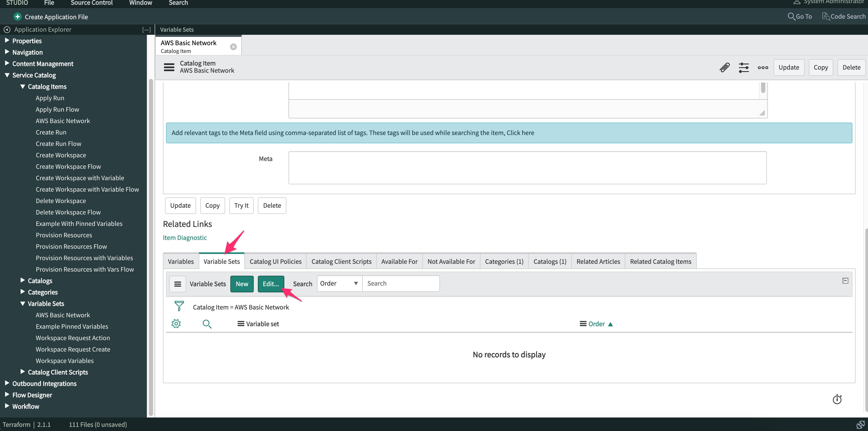868x431 pixels.
Task: Open the form context hamburger menu
Action: pos(169,67)
